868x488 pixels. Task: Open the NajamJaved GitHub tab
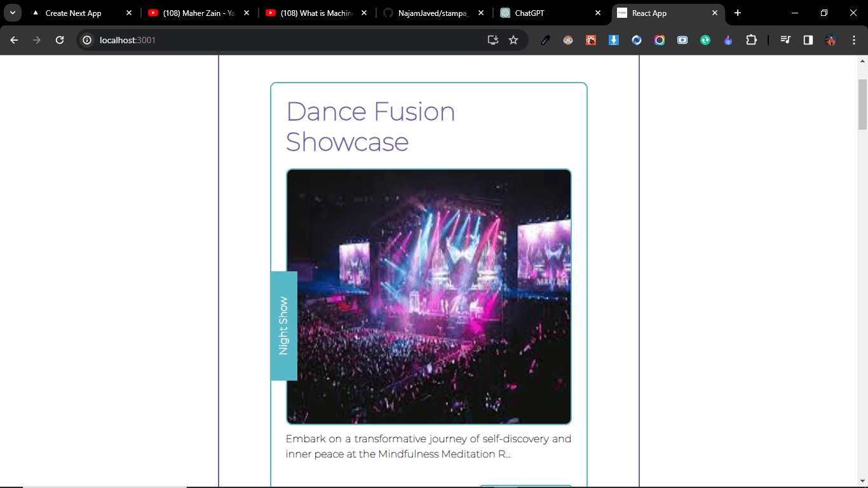(433, 13)
